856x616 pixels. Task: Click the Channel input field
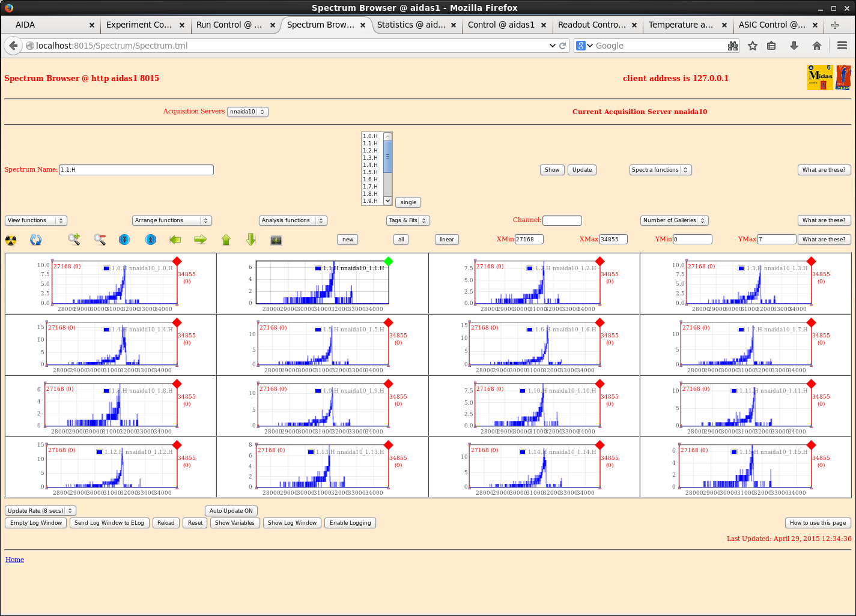coord(562,220)
